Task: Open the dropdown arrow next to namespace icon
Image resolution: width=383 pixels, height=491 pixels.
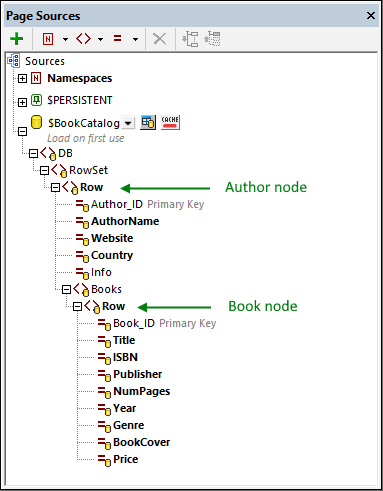Action: pos(65,39)
